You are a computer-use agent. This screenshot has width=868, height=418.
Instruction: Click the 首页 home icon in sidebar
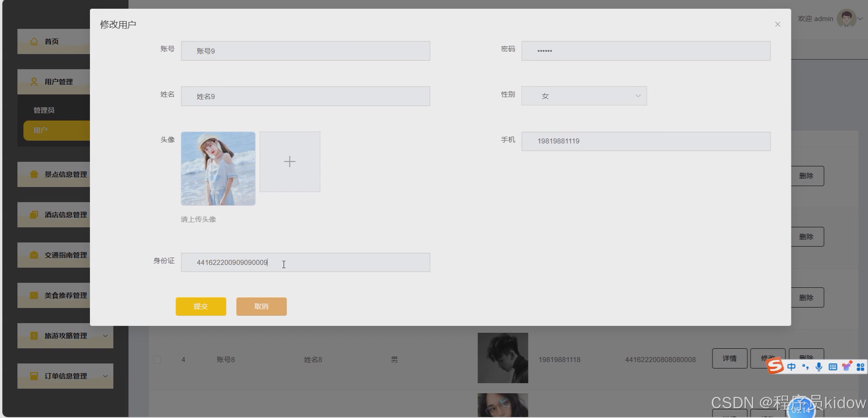34,41
